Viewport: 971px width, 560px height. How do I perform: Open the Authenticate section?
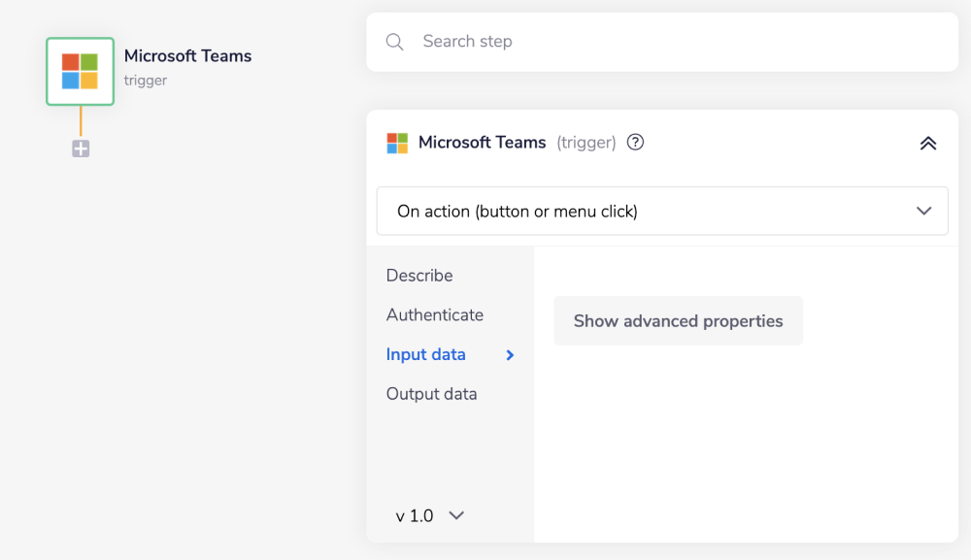point(435,314)
